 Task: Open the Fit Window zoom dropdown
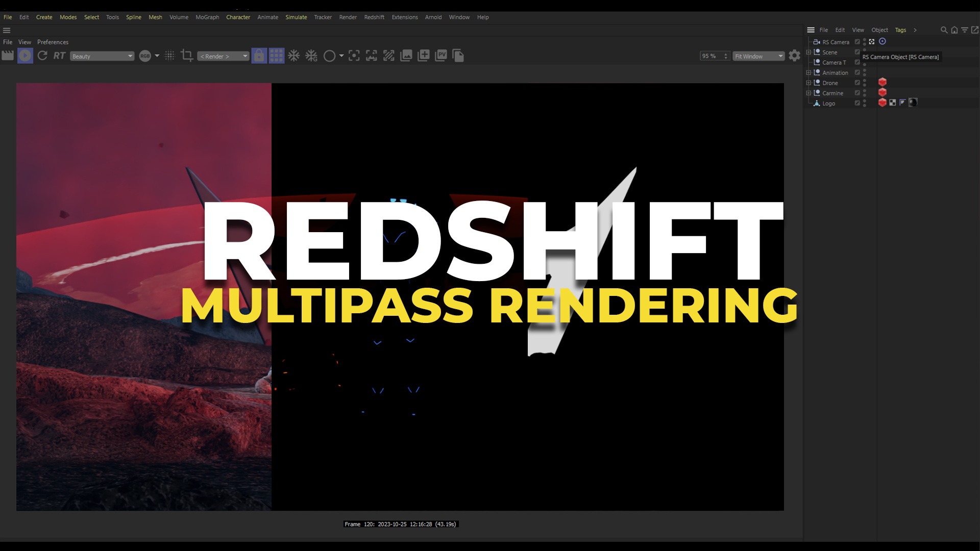[758, 56]
